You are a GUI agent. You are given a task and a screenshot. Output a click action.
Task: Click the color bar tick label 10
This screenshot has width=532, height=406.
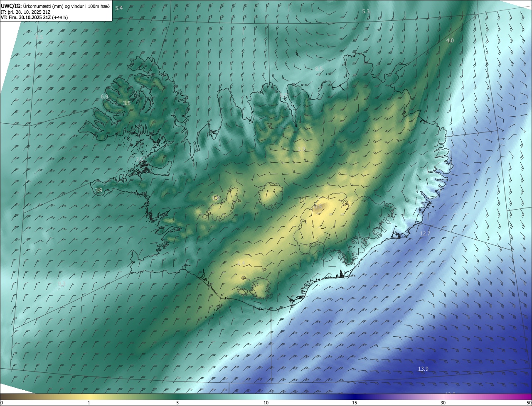pos(266,403)
